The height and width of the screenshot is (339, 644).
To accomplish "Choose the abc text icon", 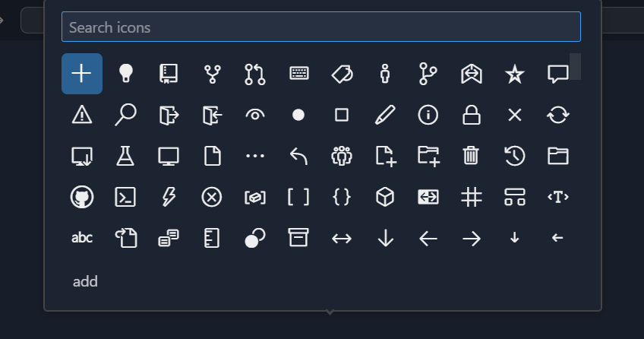I will 82,238.
